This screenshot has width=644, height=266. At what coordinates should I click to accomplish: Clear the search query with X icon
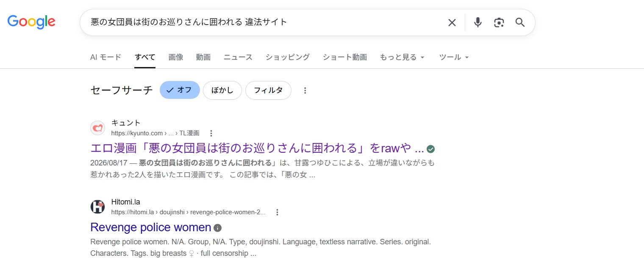pyautogui.click(x=452, y=22)
